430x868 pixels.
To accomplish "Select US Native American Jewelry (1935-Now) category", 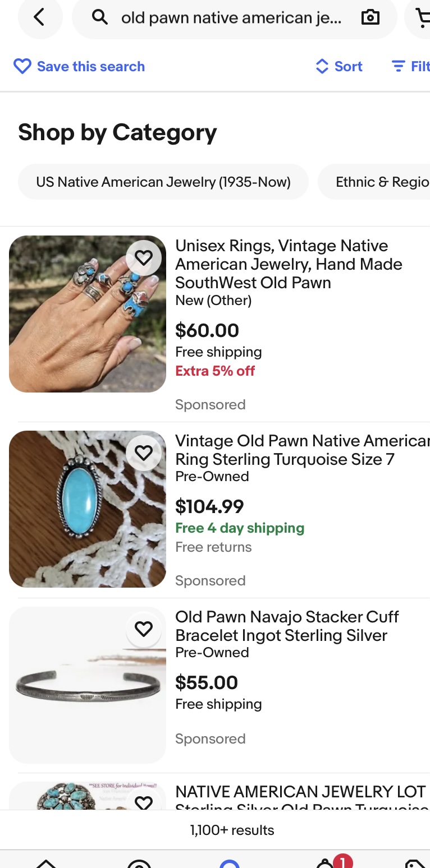I will tap(163, 182).
